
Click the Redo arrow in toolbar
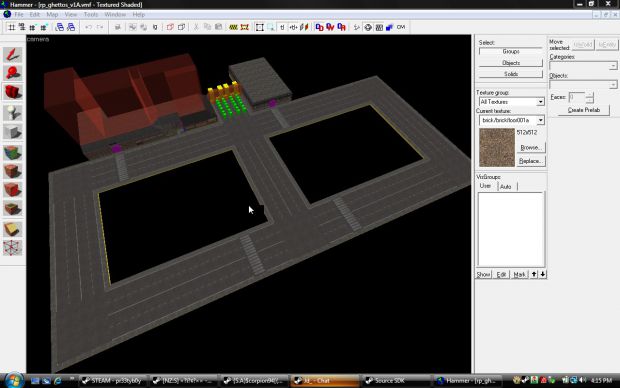(x=100, y=27)
